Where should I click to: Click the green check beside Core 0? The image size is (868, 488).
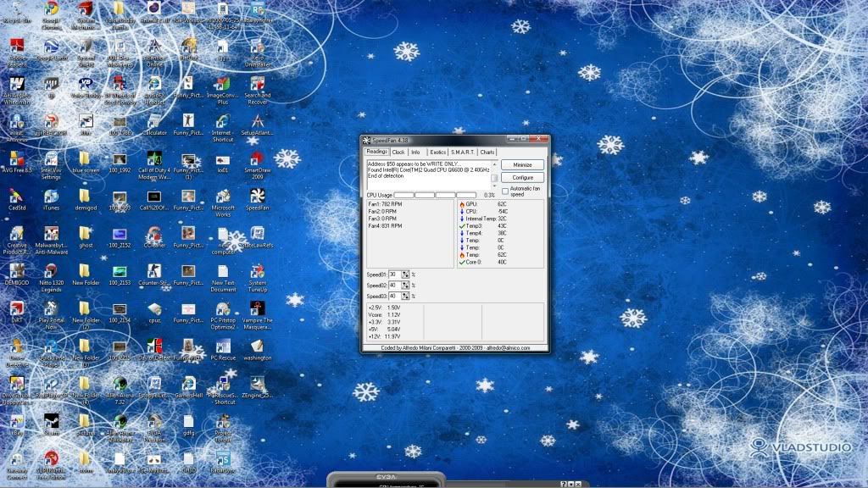click(462, 263)
